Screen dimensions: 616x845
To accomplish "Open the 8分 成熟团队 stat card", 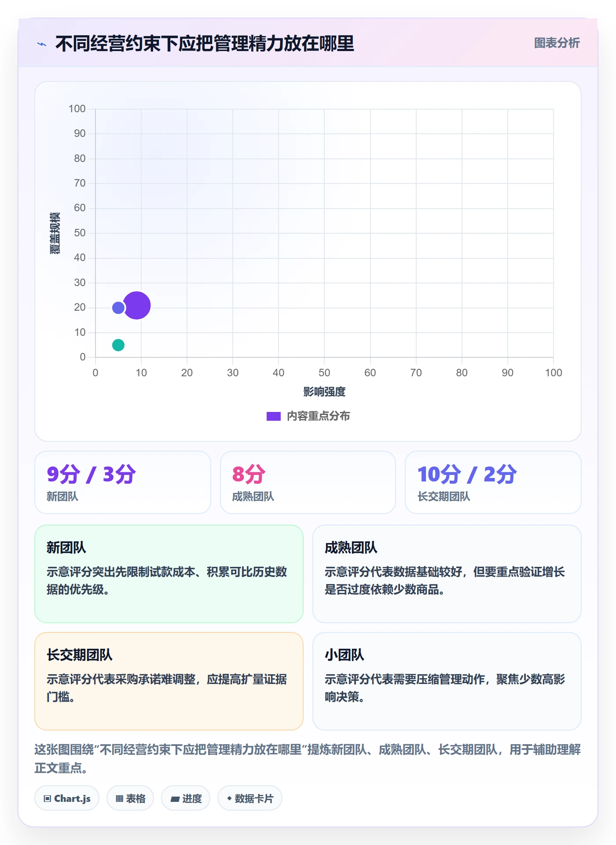I will coord(308,482).
